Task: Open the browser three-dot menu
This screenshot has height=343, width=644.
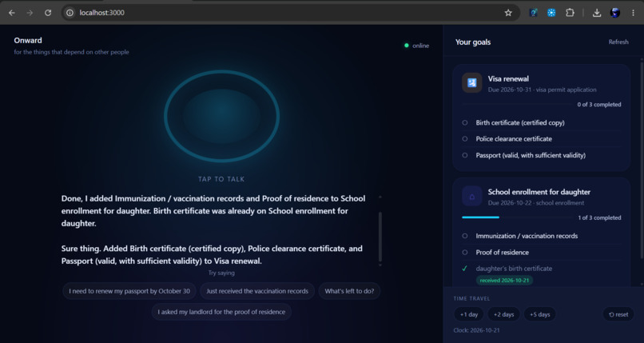Action: 634,13
